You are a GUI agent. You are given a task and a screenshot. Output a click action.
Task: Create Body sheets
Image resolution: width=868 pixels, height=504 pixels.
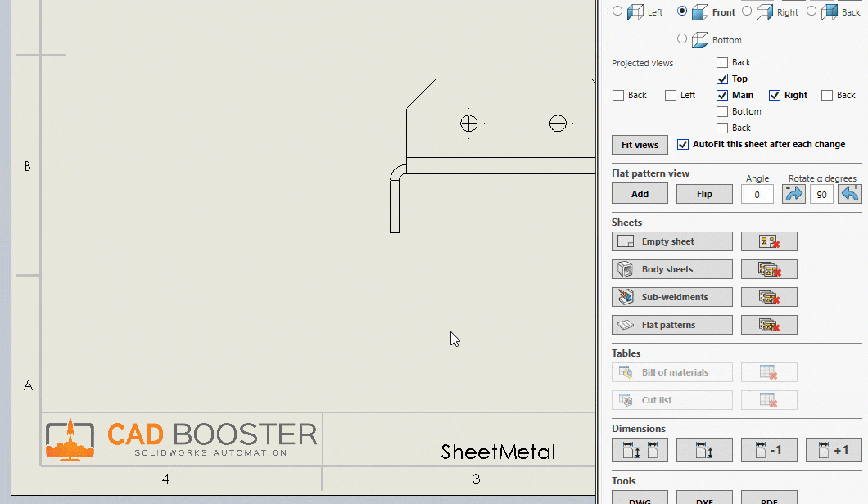pyautogui.click(x=672, y=269)
